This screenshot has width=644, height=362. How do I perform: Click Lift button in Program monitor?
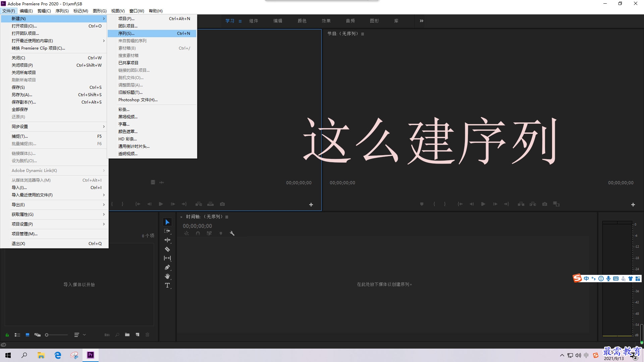(x=521, y=204)
